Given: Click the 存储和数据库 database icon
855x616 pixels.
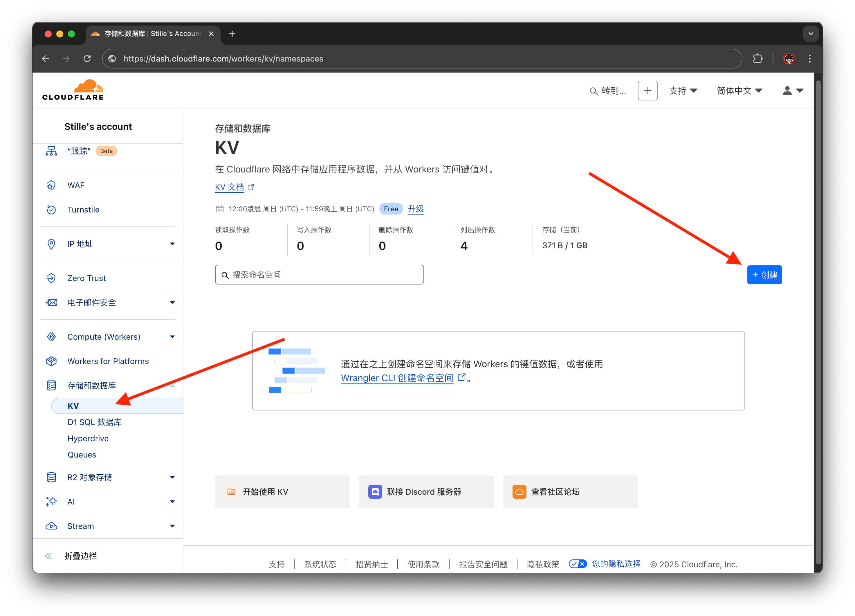Looking at the screenshot, I should pyautogui.click(x=51, y=385).
